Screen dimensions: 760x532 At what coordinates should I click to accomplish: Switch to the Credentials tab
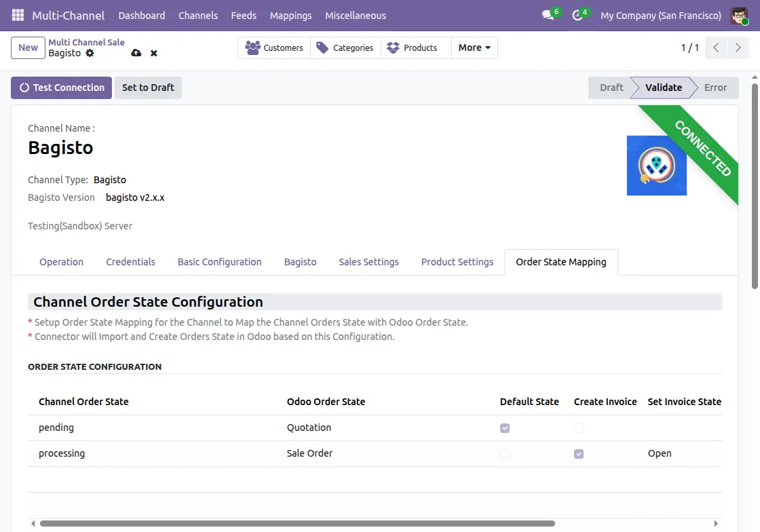[x=130, y=262]
